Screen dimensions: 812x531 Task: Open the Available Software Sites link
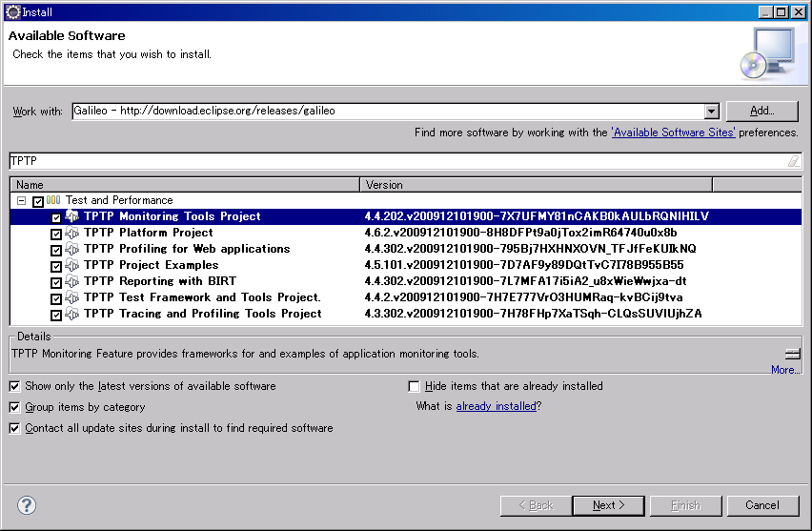pos(673,133)
